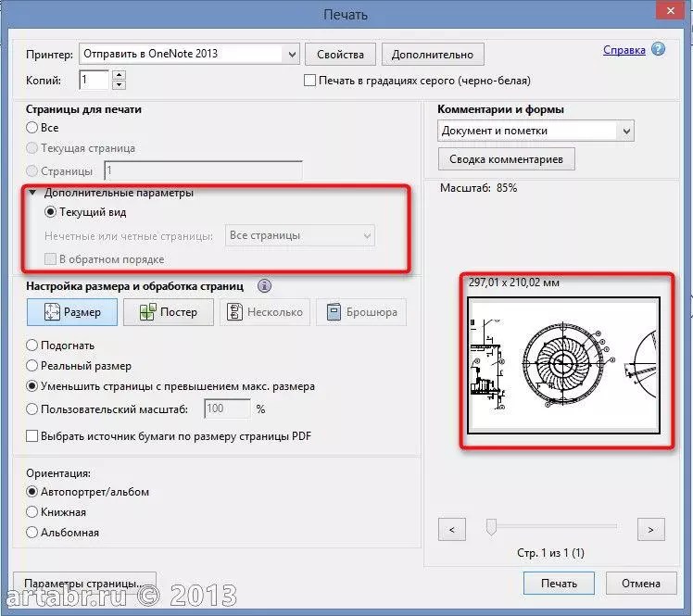Collapse the Дополнительные параметры section
The height and width of the screenshot is (616, 693).
(x=33, y=193)
